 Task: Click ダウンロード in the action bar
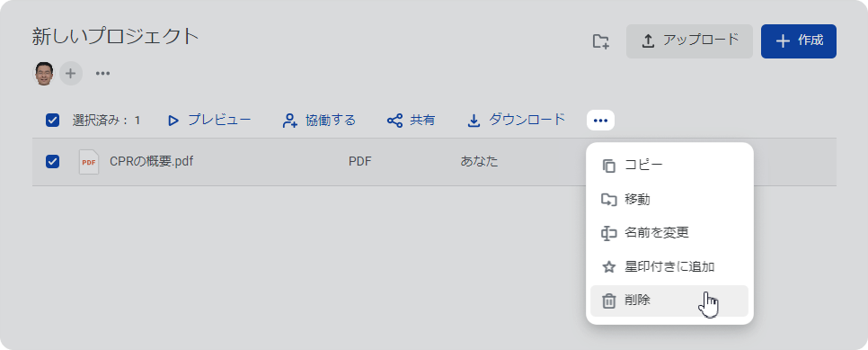(516, 121)
